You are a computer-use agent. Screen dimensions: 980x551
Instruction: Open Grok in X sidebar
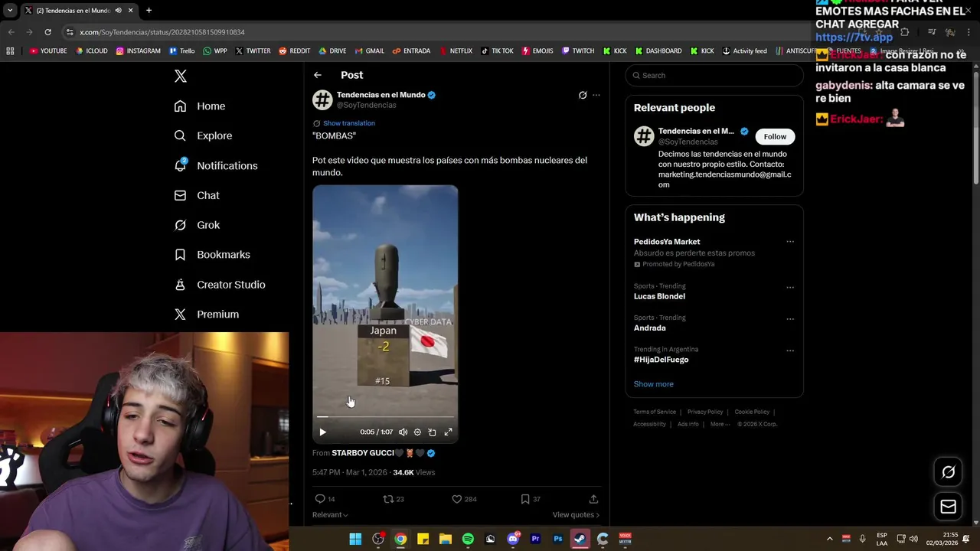tap(197, 225)
